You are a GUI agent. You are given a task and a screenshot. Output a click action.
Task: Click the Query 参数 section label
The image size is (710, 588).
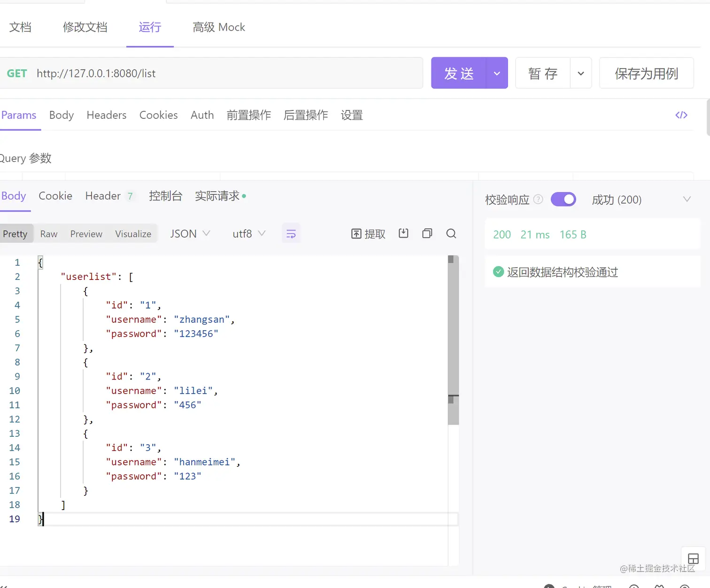[26, 158]
